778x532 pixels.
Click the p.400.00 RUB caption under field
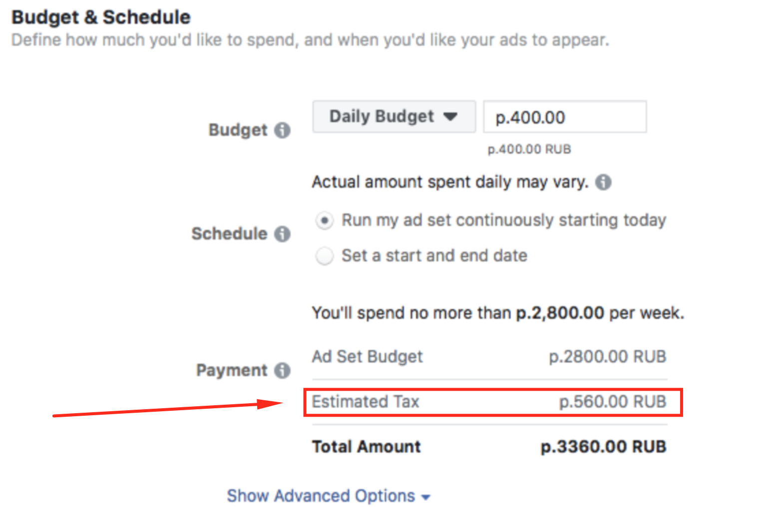(x=529, y=149)
